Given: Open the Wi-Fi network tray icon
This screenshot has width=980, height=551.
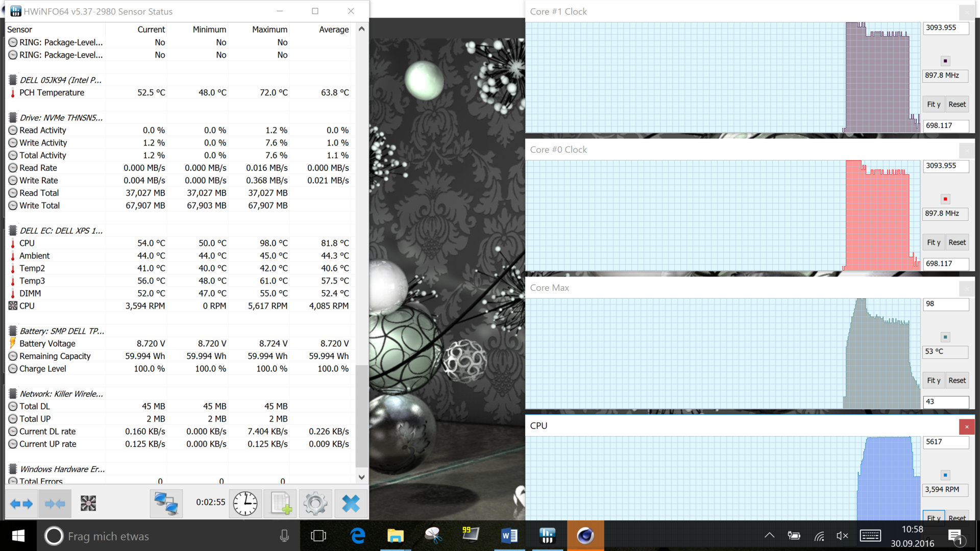Looking at the screenshot, I should (819, 536).
